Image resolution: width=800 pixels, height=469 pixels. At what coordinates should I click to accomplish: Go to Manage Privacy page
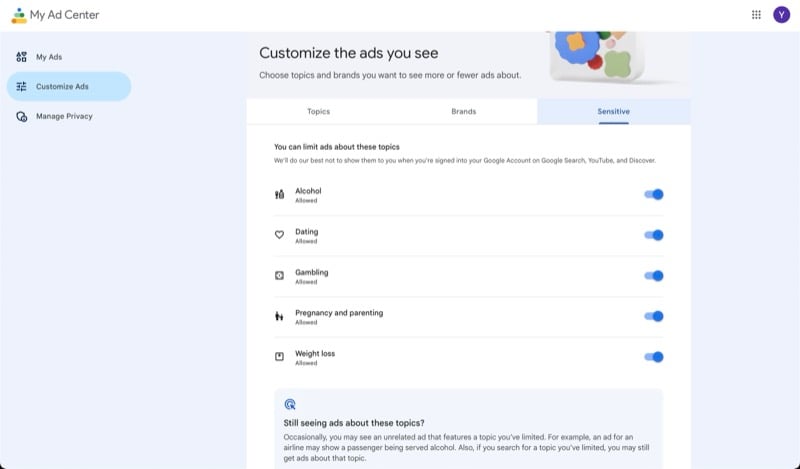pyautogui.click(x=64, y=117)
